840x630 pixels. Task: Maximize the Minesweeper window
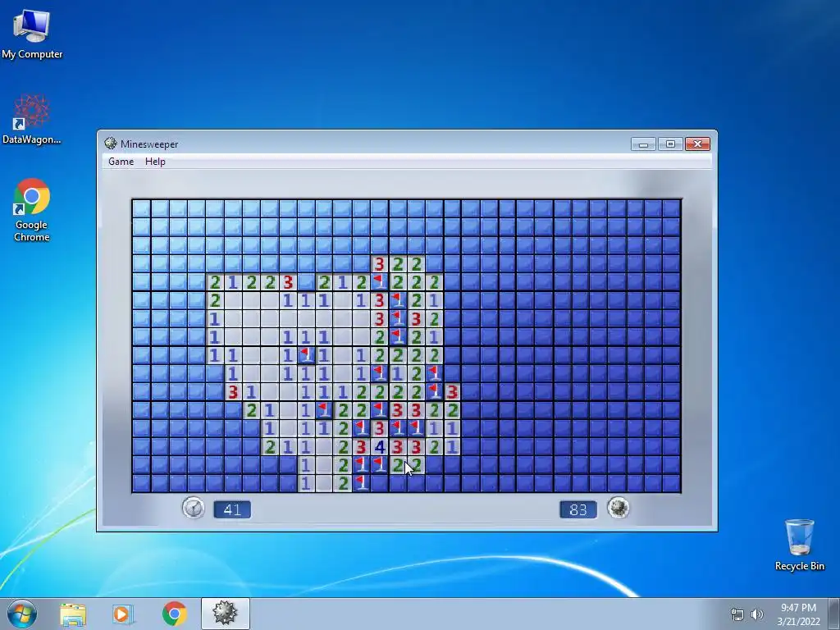(x=670, y=144)
